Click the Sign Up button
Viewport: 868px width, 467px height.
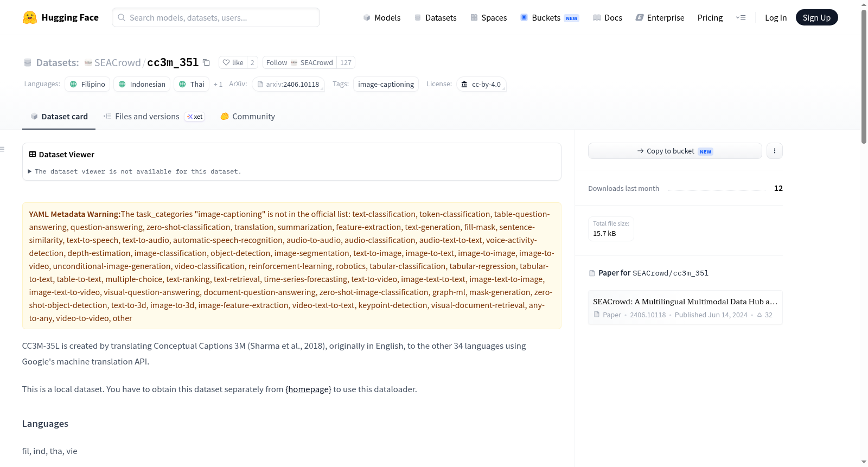[x=816, y=17]
